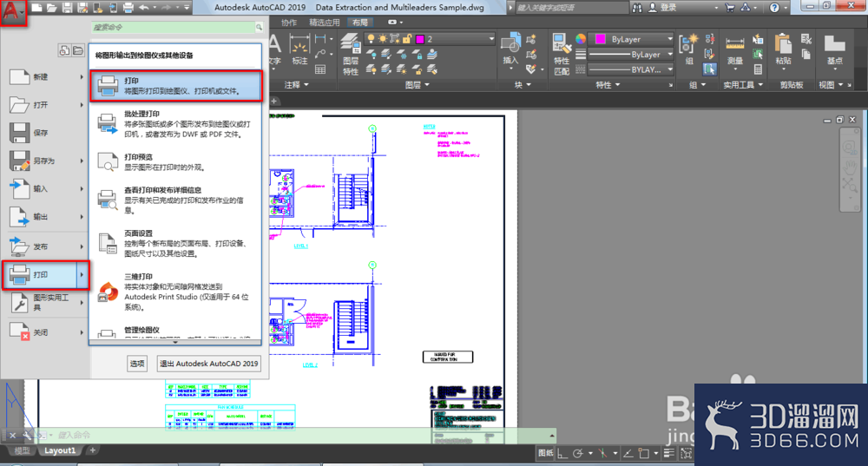Click the 标注 dimension tool icon

pos(299,49)
